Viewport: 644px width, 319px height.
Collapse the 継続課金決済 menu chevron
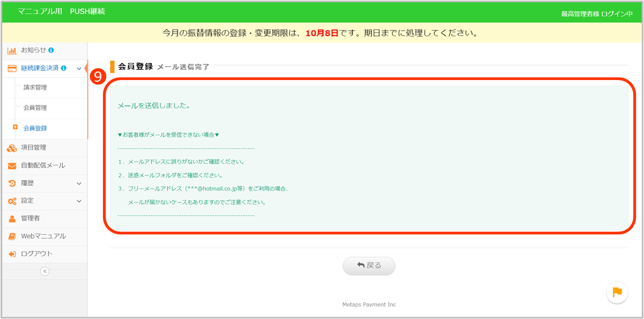(79, 69)
